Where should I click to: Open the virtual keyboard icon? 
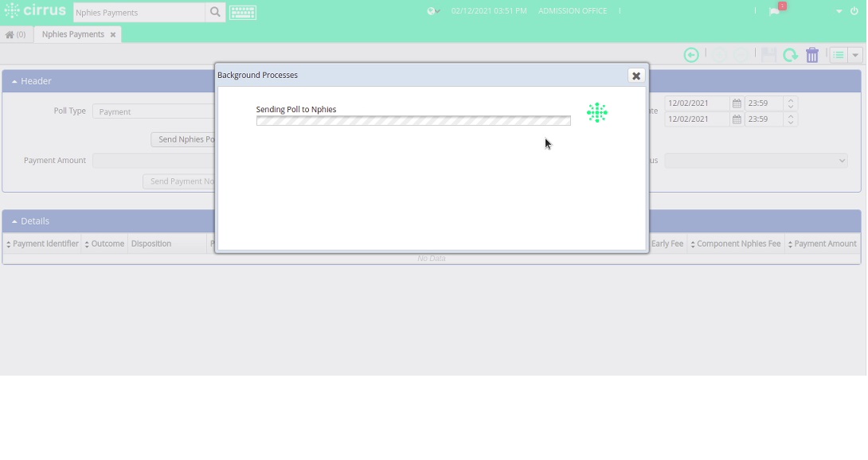point(243,12)
